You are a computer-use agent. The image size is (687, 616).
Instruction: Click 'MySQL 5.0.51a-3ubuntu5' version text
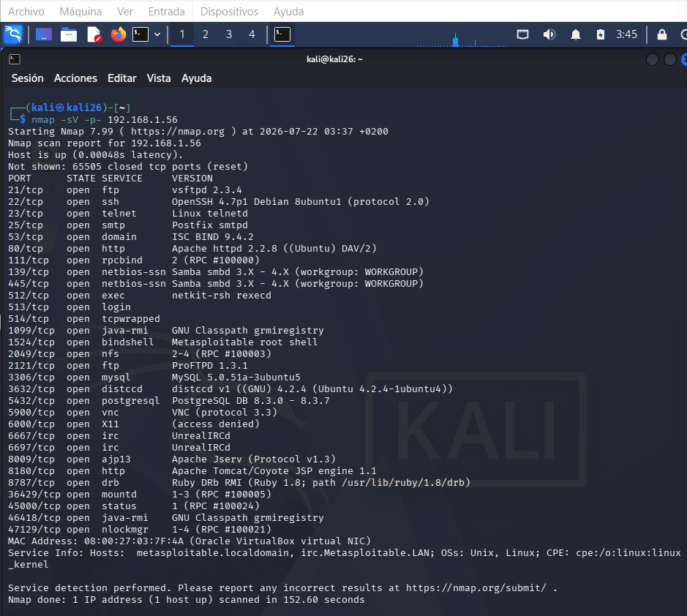tap(236, 378)
